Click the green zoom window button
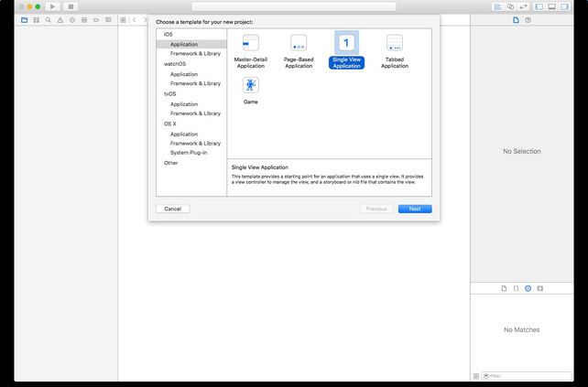588x387 pixels. point(38,6)
